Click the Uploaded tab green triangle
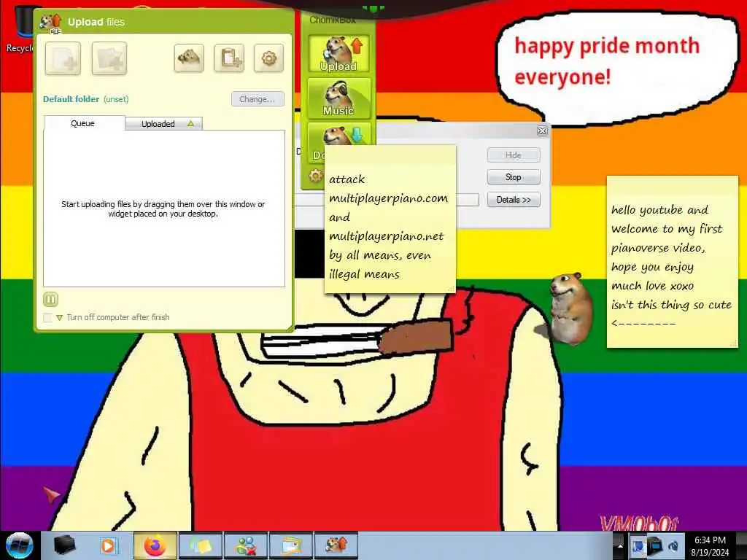 tap(190, 124)
